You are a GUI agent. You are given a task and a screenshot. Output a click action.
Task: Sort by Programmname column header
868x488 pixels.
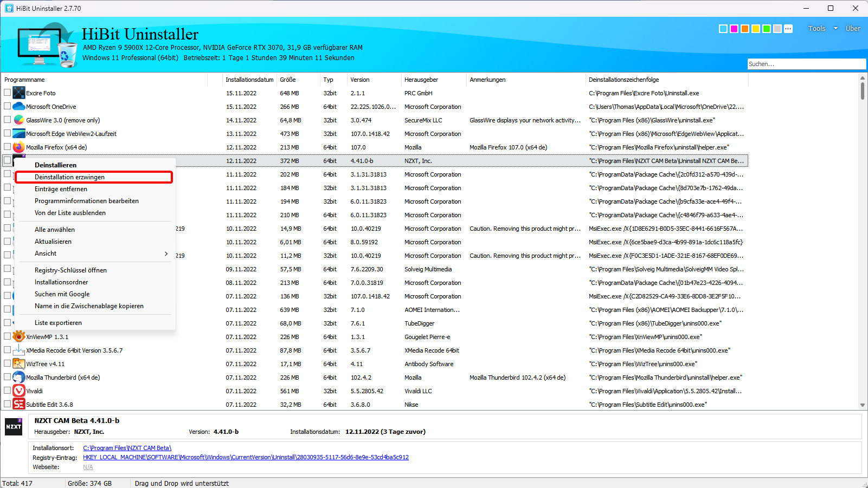click(x=105, y=80)
